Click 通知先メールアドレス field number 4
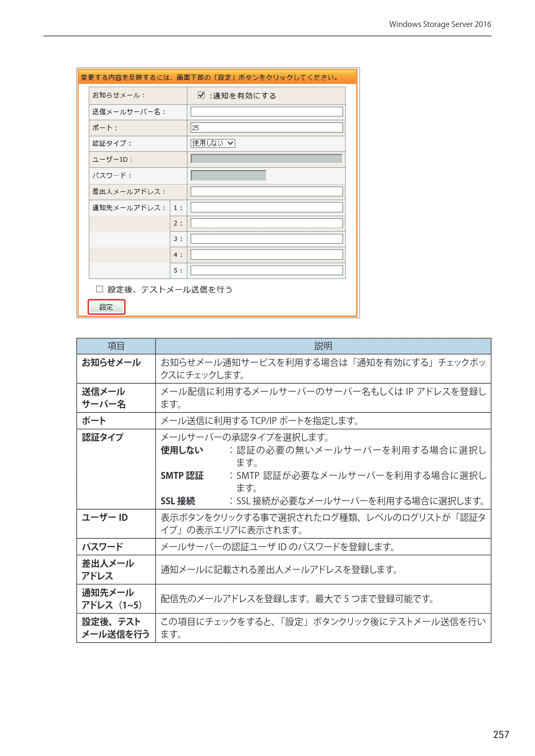This screenshot has height=756, width=535. point(267,254)
